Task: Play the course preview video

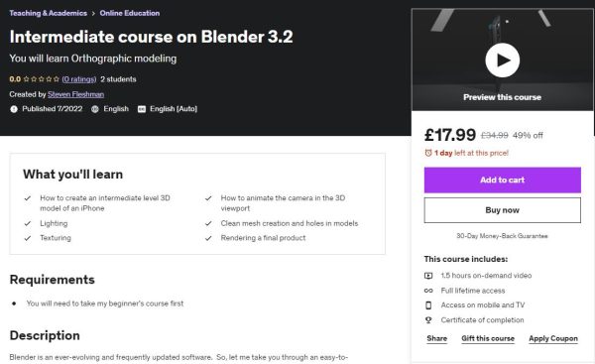Action: point(502,61)
